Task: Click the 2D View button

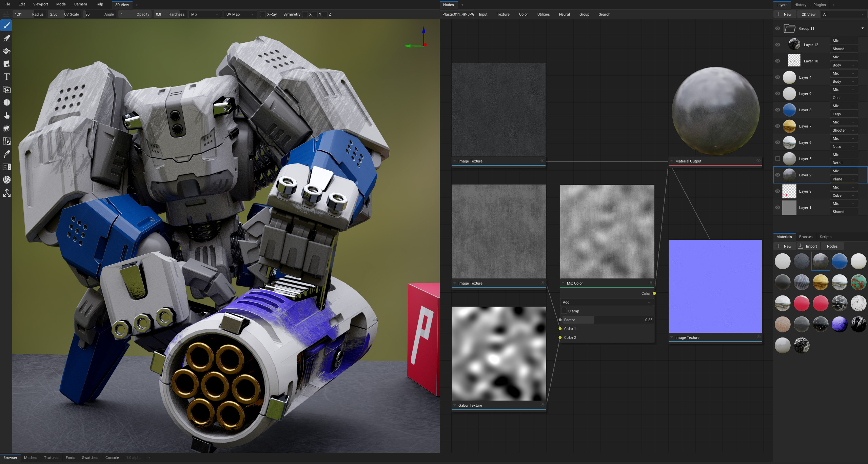Action: pyautogui.click(x=808, y=14)
